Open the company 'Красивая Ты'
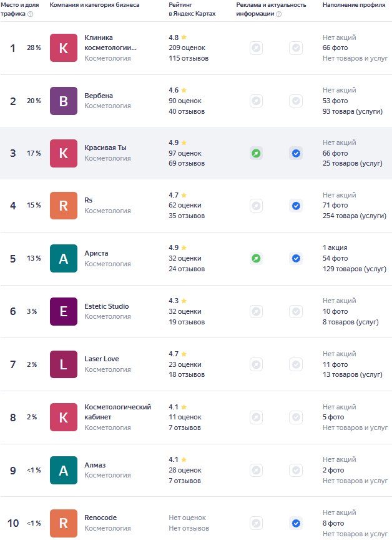392x540 pixels. coord(105,147)
